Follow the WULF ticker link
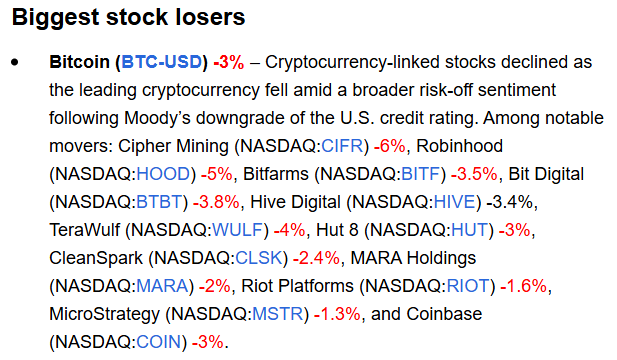617x360 pixels. (237, 230)
